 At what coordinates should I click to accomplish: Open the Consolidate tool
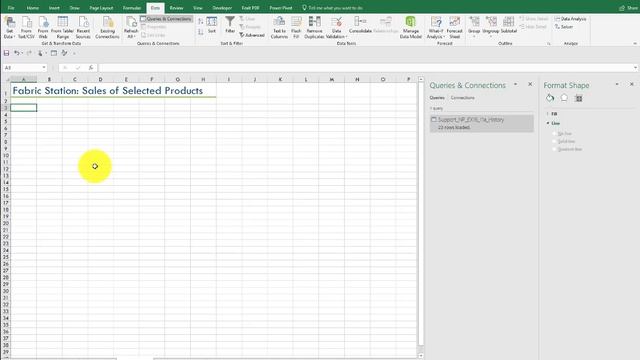click(x=360, y=25)
